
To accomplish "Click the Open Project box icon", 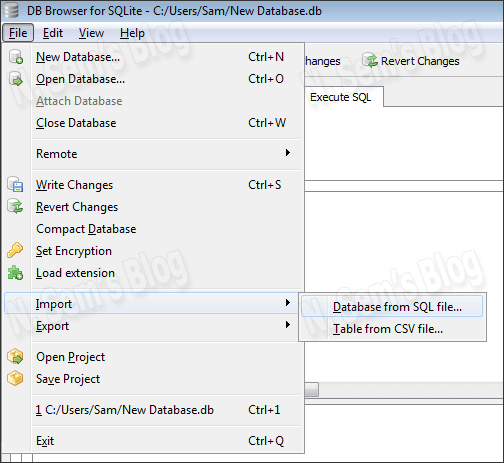I will [x=15, y=357].
